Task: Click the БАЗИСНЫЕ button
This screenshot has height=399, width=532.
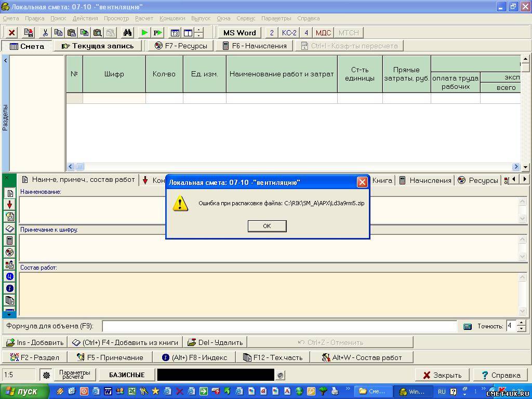Action: click(127, 375)
